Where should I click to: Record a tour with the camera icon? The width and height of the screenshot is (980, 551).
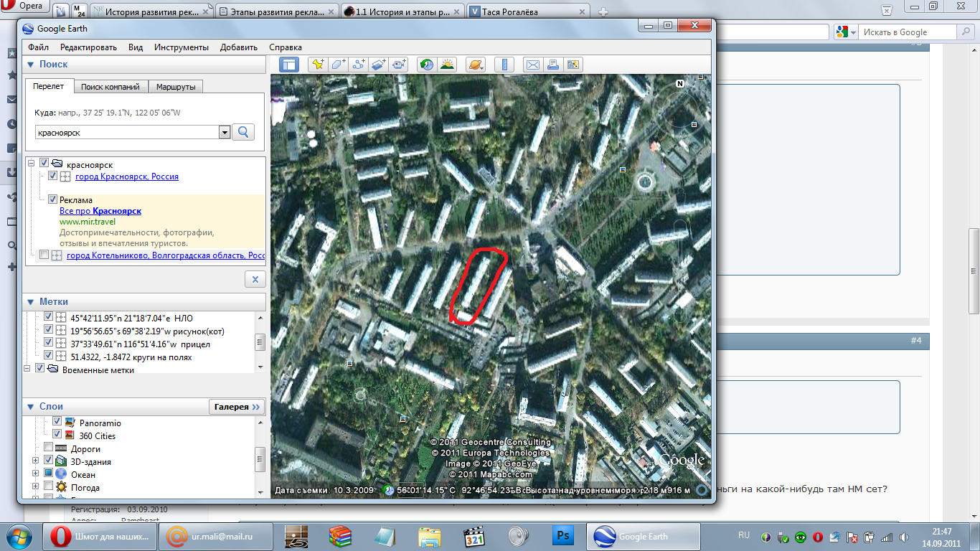coord(400,65)
